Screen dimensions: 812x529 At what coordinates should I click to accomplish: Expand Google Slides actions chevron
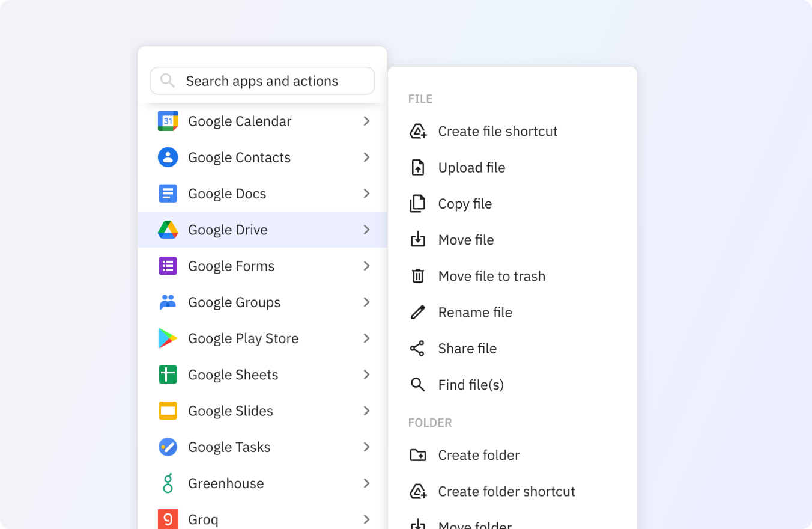(366, 411)
